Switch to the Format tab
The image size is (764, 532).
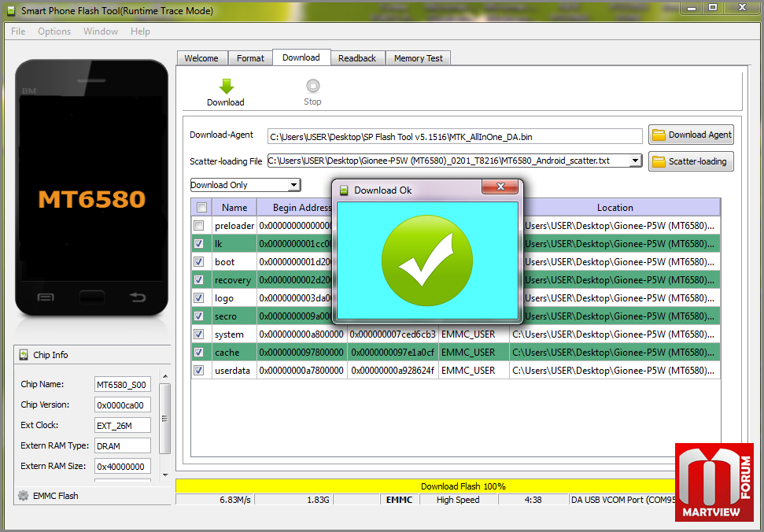click(x=250, y=58)
